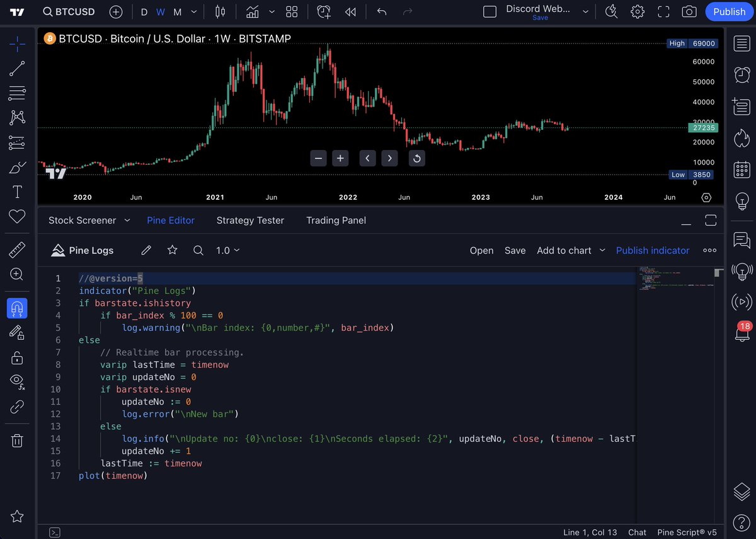
Task: Open the favorites star in left toolbar
Action: 17,516
